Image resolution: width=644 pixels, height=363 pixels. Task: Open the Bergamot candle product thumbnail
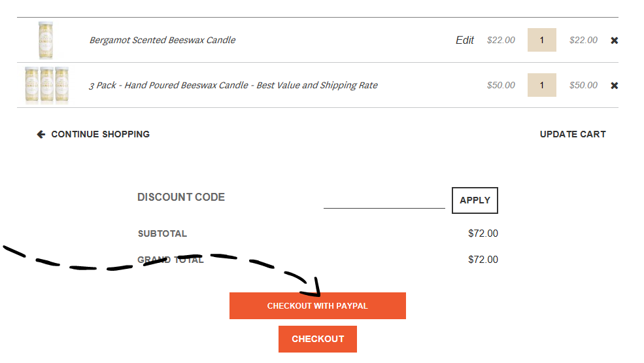(46, 41)
